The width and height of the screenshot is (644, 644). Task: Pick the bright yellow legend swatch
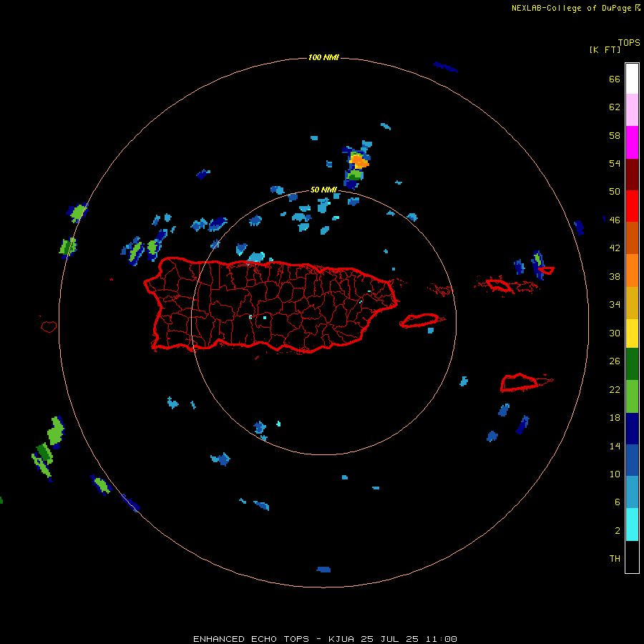click(632, 333)
